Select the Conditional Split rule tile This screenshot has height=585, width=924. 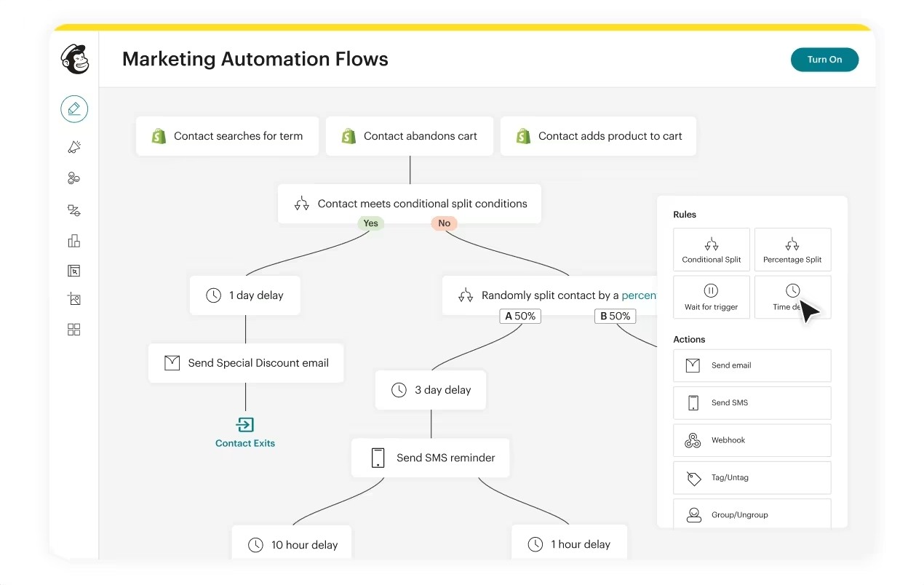[x=711, y=250]
